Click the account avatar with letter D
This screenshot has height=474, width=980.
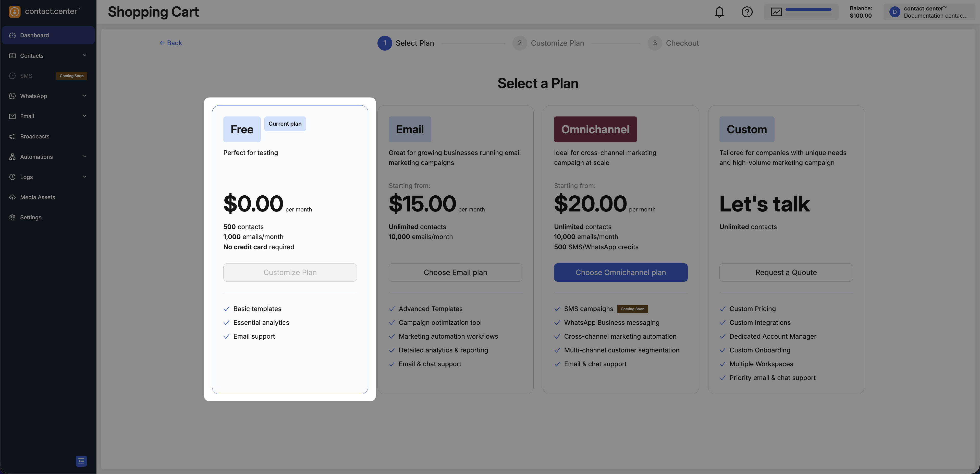click(895, 12)
